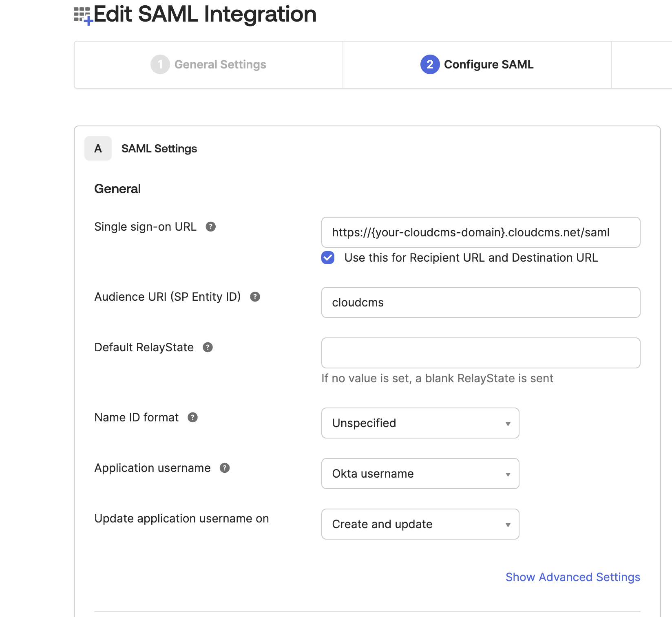The height and width of the screenshot is (617, 672).
Task: Open Update application username on dropdown
Action: point(420,524)
